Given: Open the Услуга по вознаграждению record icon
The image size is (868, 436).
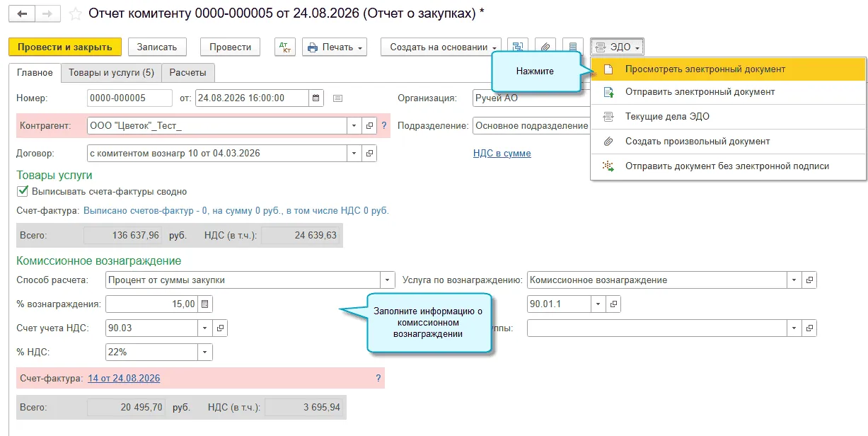Looking at the screenshot, I should (x=809, y=280).
